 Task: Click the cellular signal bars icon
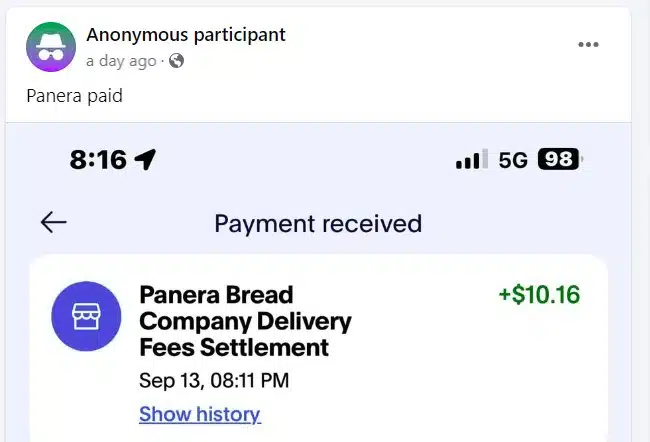(x=471, y=160)
